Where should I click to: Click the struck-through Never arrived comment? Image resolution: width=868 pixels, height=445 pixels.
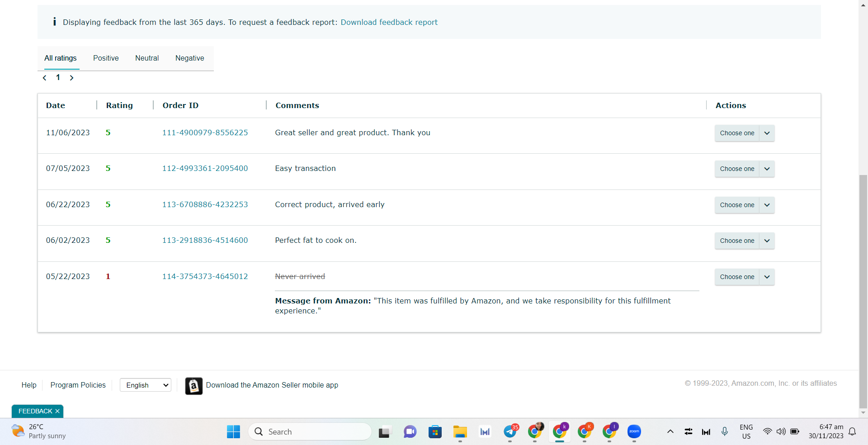tap(300, 276)
